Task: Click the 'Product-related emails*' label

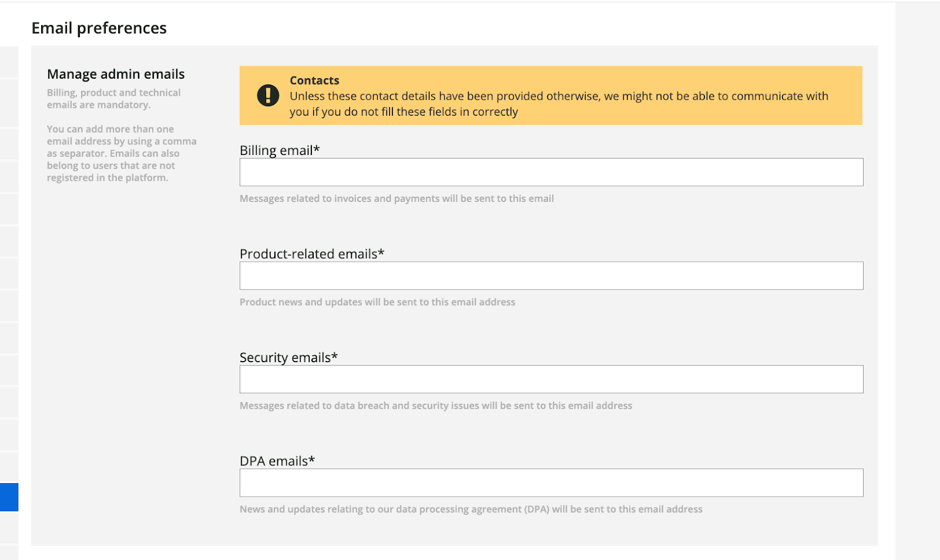Action: (x=311, y=254)
